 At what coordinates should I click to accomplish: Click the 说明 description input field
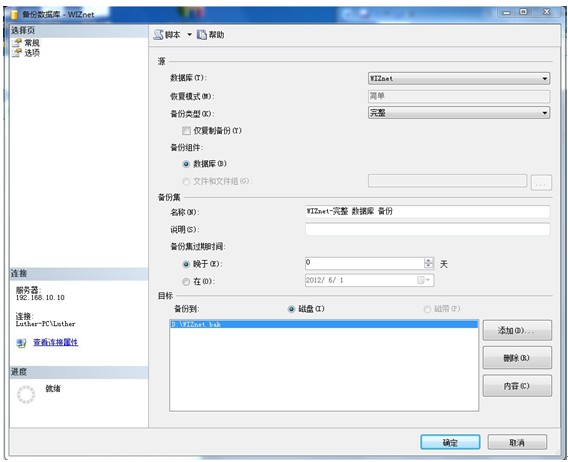[427, 229]
